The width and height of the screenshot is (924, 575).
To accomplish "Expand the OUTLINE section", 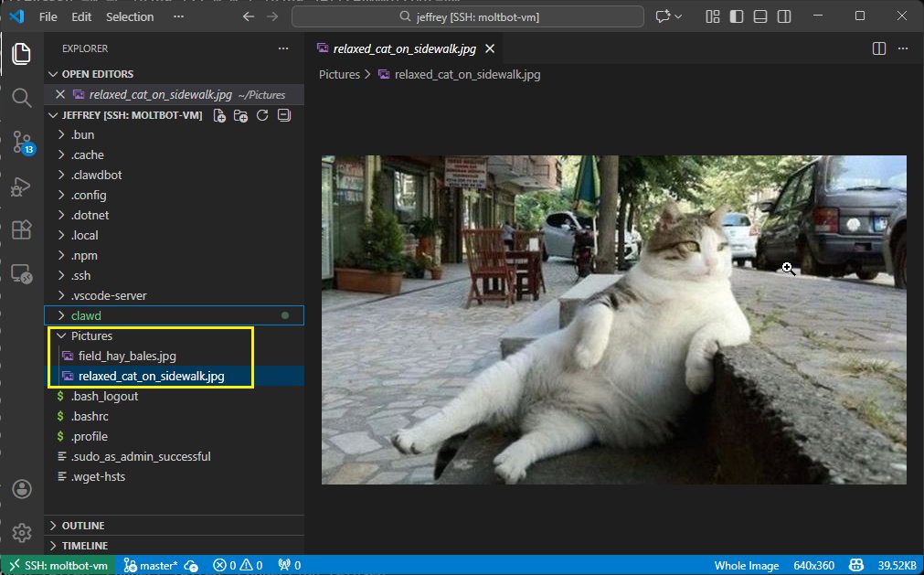I will pyautogui.click(x=82, y=526).
